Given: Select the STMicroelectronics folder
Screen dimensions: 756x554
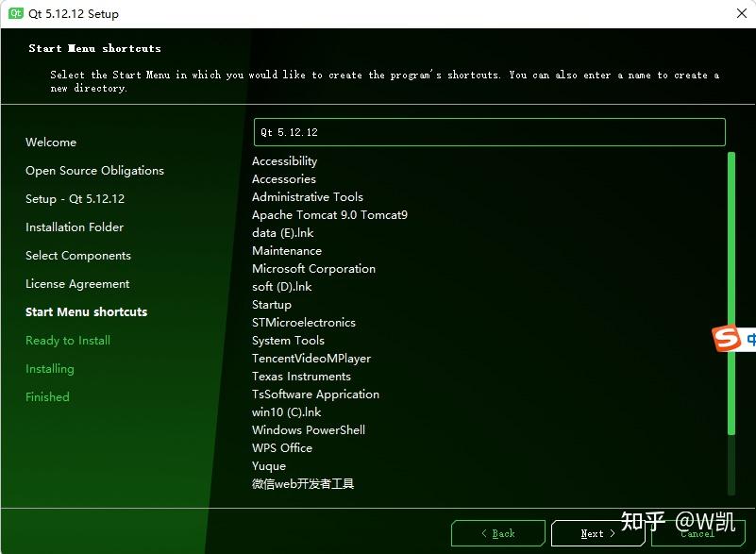Looking at the screenshot, I should tap(304, 323).
